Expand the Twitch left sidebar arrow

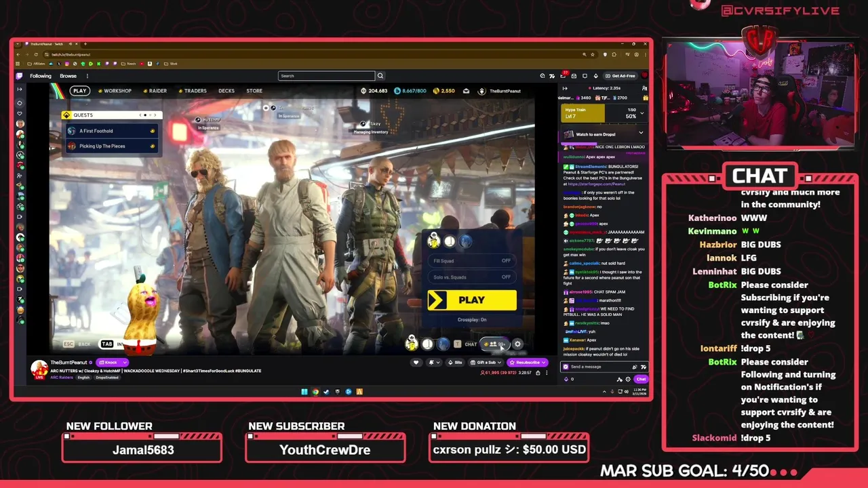pos(20,89)
